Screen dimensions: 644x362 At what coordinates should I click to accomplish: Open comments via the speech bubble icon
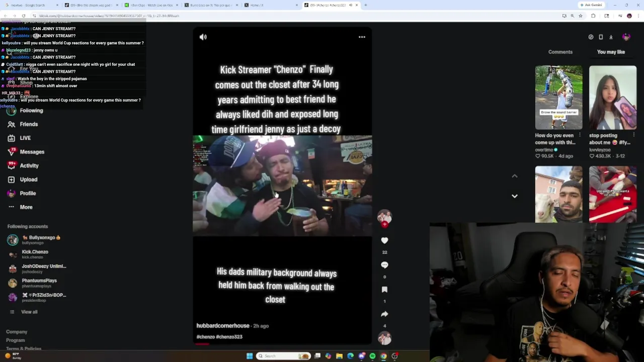384,265
